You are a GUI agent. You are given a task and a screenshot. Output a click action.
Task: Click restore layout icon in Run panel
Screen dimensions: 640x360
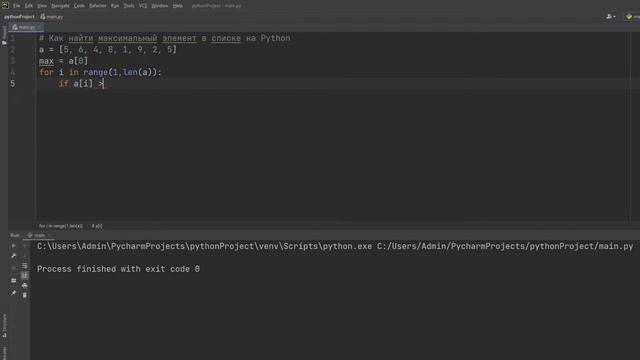coord(13,280)
